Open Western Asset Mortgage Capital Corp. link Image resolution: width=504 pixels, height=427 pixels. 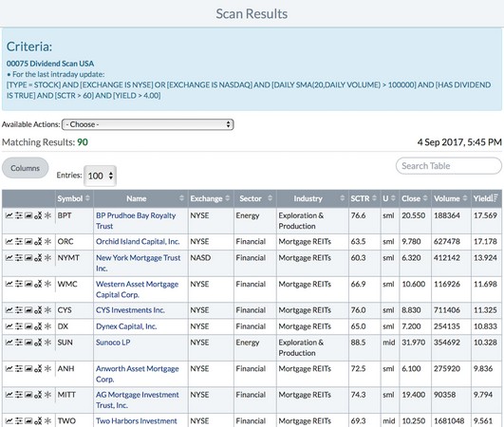[137, 289]
